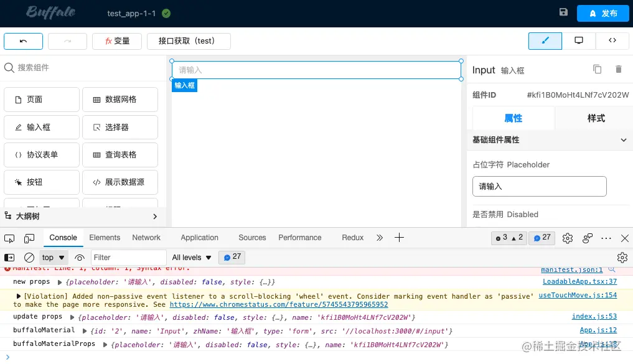Screen dimensions: 633x364
Task: Expand the new props object
Action: click(60, 282)
